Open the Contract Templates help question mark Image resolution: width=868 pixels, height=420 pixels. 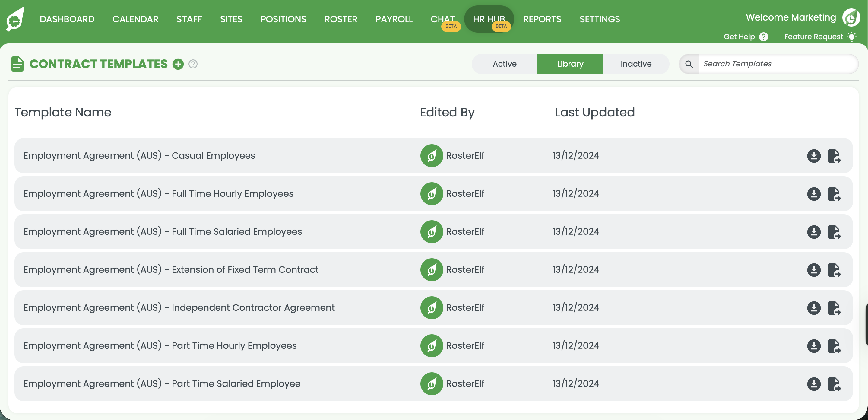pyautogui.click(x=193, y=64)
